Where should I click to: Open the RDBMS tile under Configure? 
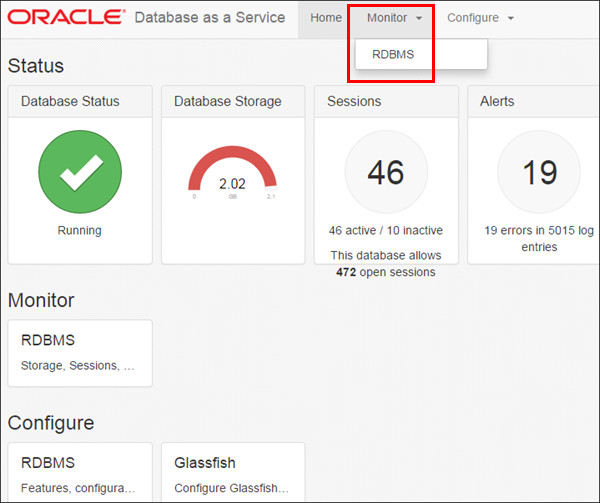(80, 474)
